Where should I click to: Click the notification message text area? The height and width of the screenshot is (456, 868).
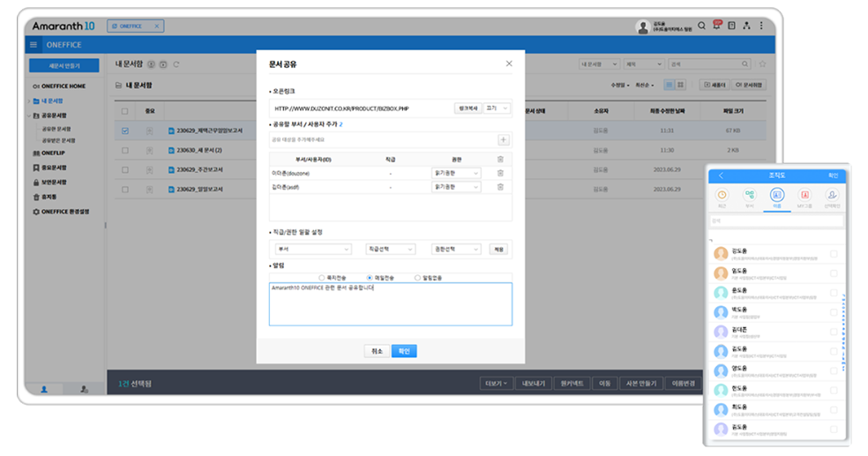click(x=390, y=304)
